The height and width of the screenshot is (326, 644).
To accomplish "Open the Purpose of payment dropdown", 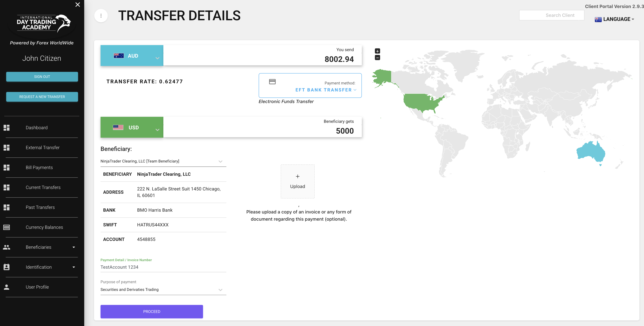I will (163, 289).
